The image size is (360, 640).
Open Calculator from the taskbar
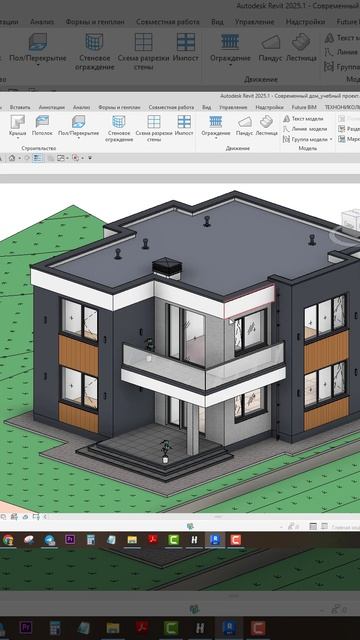(91, 540)
